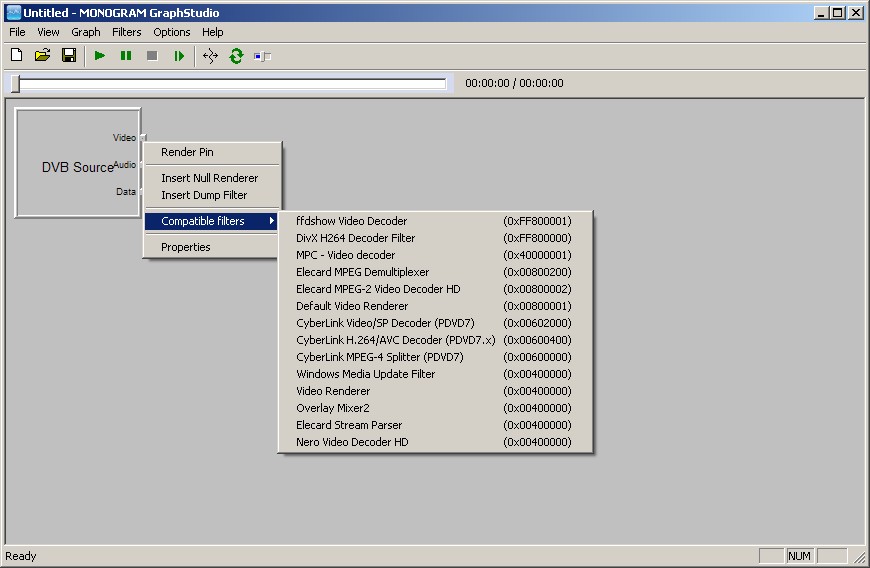Open the File menu
Screen dimensions: 870x568
[17, 32]
